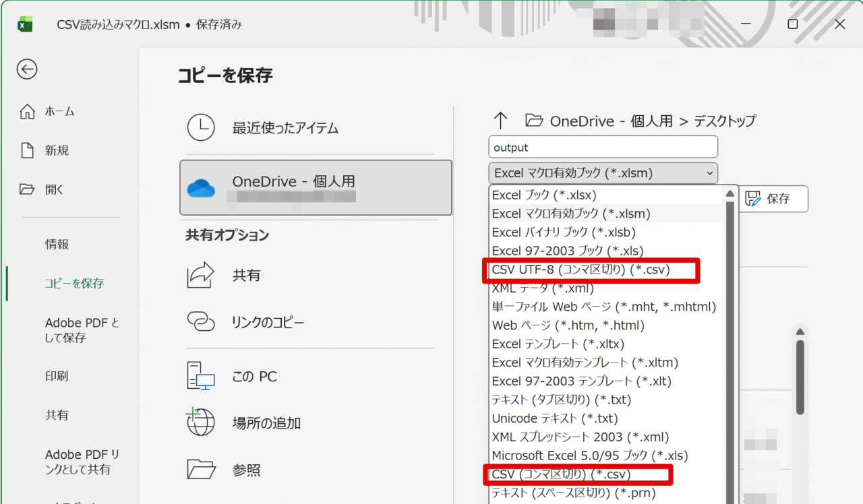Click the Home house icon in sidebar
This screenshot has width=863, height=504.
[x=27, y=111]
